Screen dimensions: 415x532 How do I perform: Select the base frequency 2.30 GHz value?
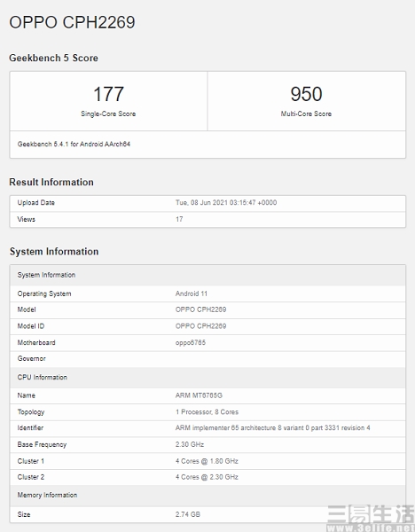tap(190, 444)
